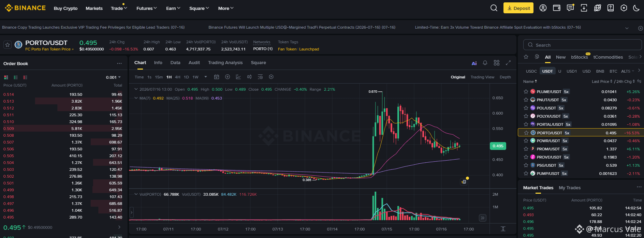Open the Ai chart assistant icon
The width and height of the screenshot is (644, 238).
(x=474, y=63)
